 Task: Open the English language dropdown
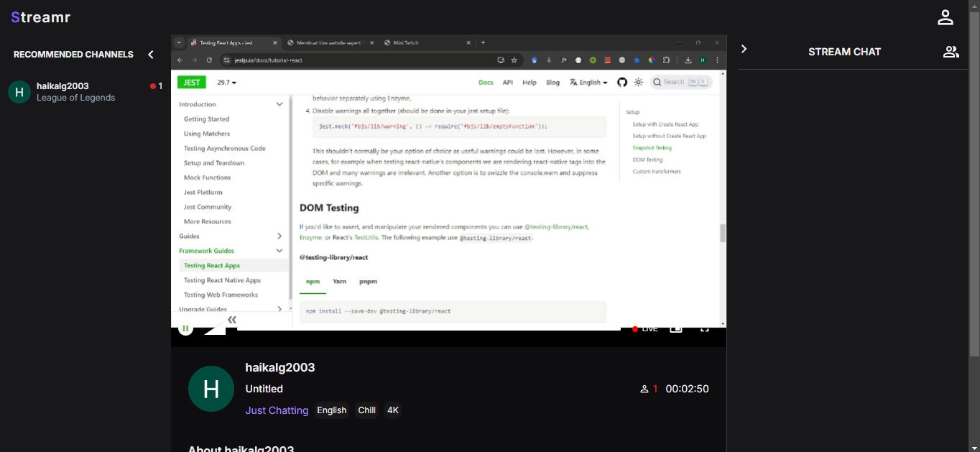(x=588, y=82)
